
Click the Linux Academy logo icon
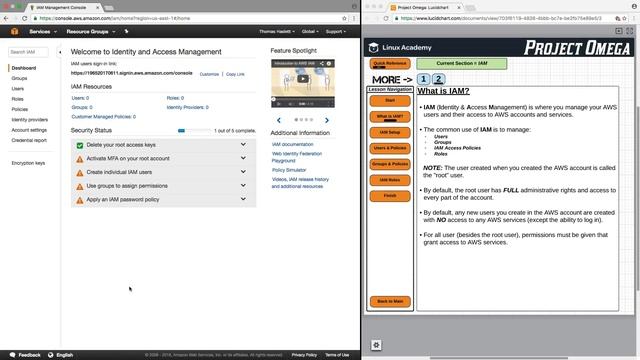coord(373,48)
